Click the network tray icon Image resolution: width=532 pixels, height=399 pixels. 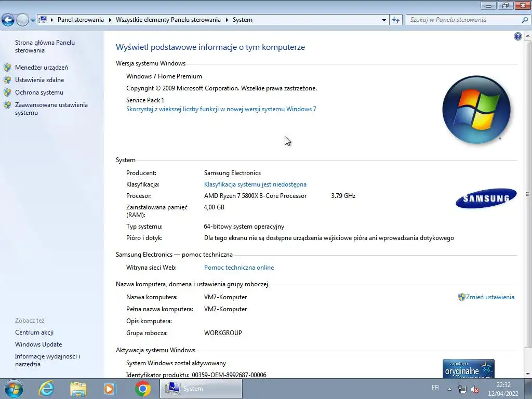[462, 390]
